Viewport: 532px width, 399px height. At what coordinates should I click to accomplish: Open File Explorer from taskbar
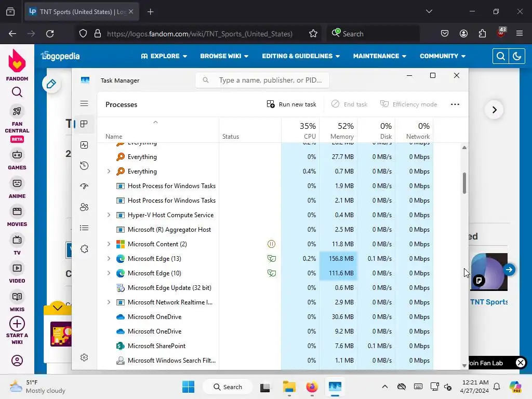tap(289, 387)
